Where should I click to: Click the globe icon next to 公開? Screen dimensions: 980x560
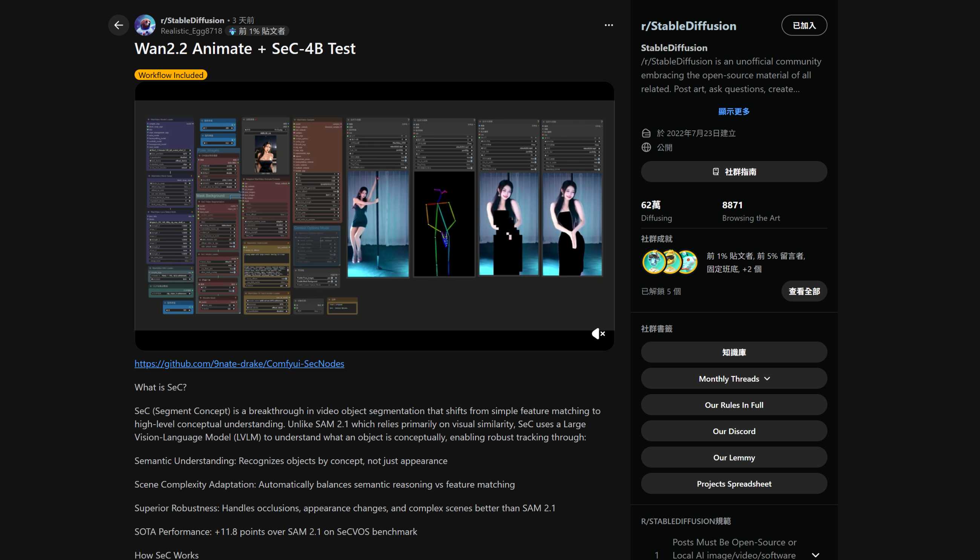pyautogui.click(x=646, y=147)
